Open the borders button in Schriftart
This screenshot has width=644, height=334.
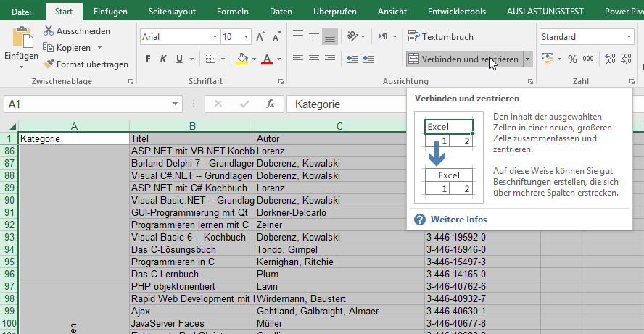tap(210, 59)
